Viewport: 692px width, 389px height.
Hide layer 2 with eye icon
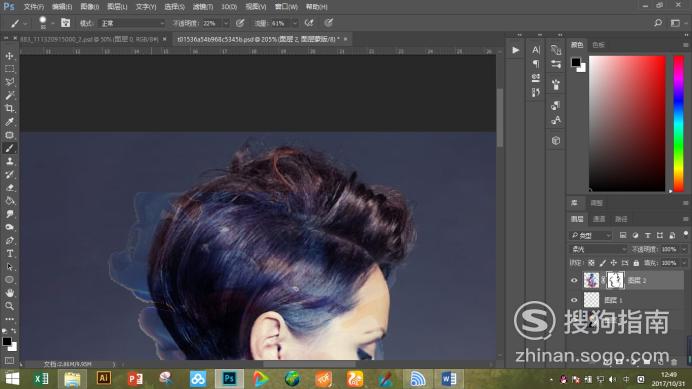pos(574,280)
